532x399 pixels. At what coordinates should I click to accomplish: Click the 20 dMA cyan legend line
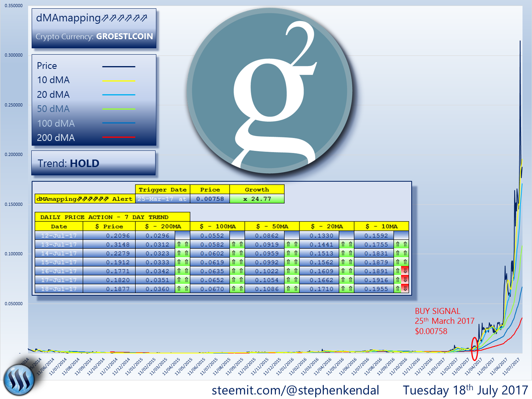[119, 95]
